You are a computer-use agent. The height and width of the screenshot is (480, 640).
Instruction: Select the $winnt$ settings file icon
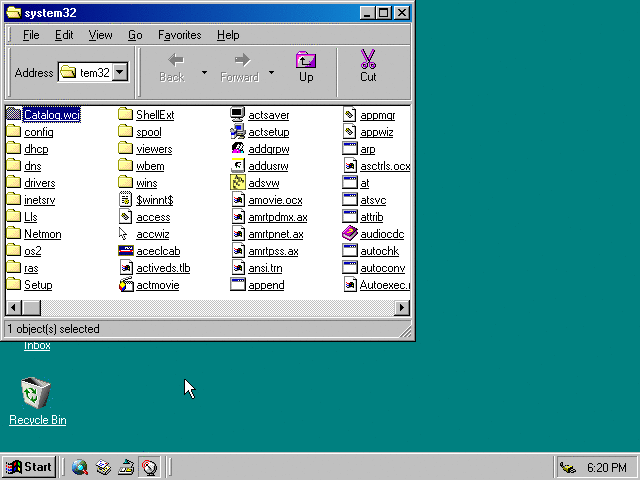[125, 200]
